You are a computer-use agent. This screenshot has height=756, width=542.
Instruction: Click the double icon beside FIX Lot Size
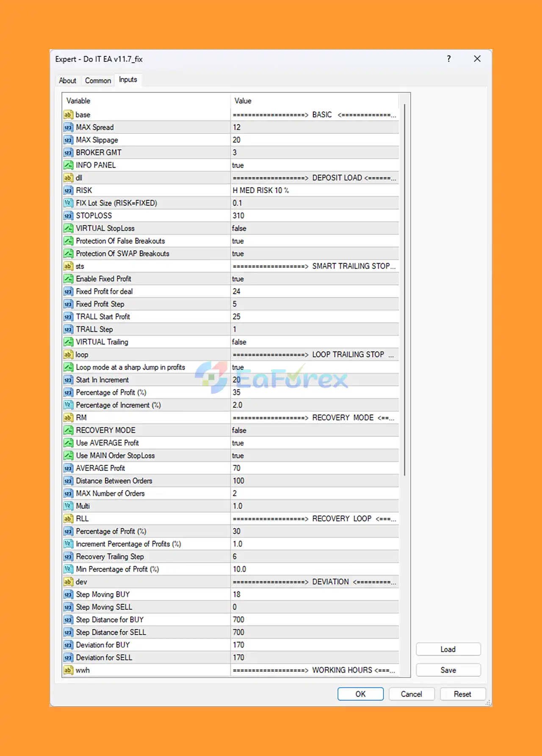(68, 203)
